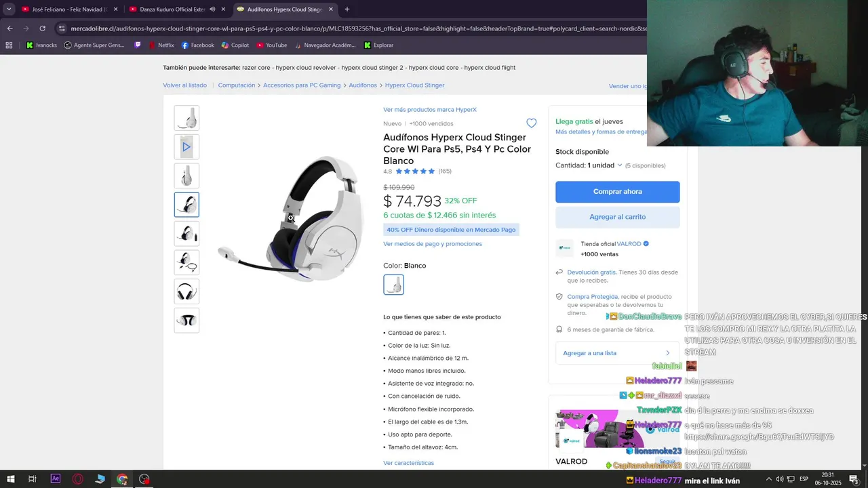Open the site information icon in the address bar
The width and height of the screenshot is (868, 488).
[x=62, y=28]
